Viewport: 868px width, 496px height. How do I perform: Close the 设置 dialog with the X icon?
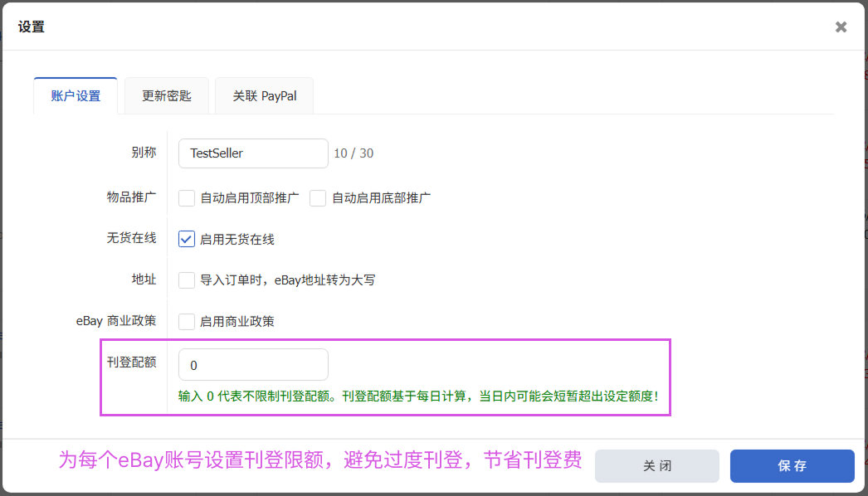(x=841, y=27)
